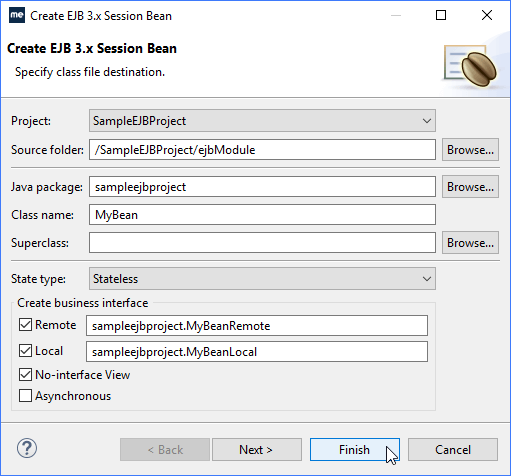This screenshot has width=511, height=476.
Task: Browse for a Superclass
Action: pyautogui.click(x=470, y=243)
